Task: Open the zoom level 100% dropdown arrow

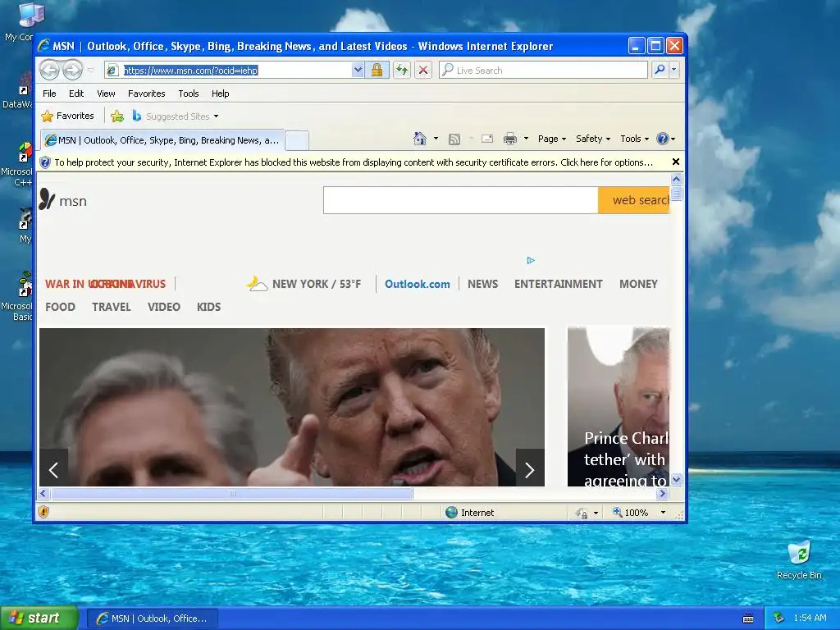Action: [663, 512]
